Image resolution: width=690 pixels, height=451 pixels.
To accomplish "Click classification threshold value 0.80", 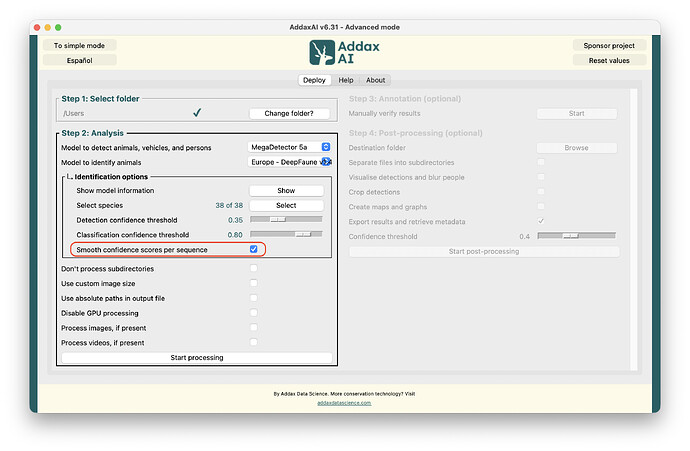I will [x=235, y=235].
